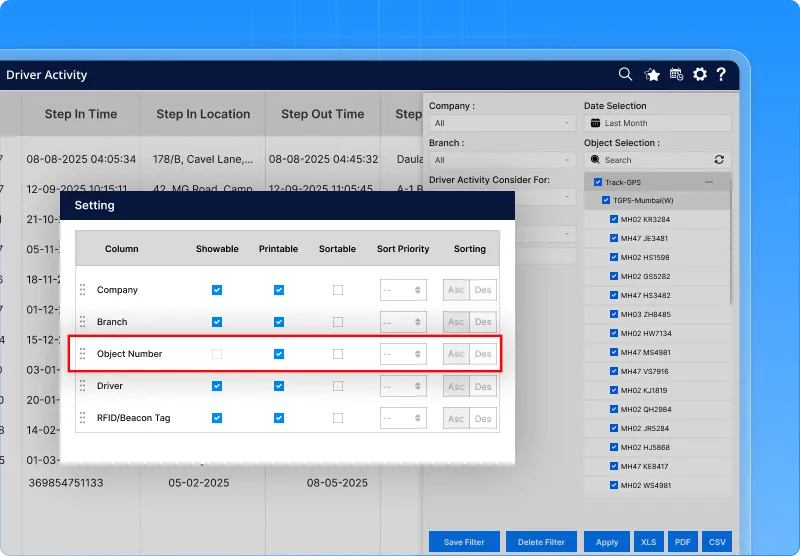Click the Apply button
The height and width of the screenshot is (556, 800).
(607, 542)
